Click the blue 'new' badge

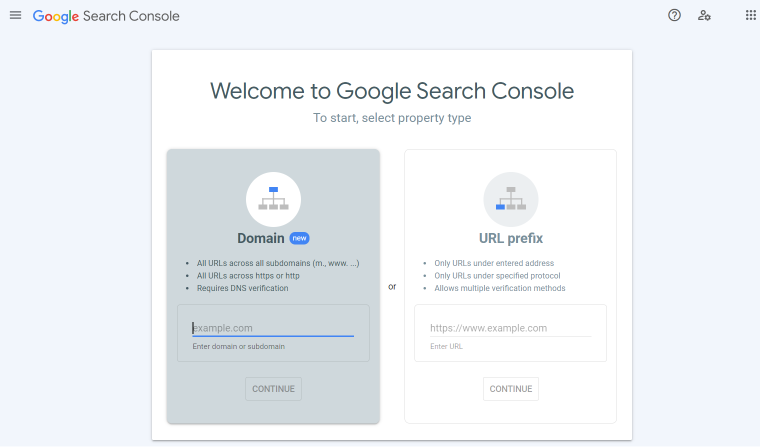[x=300, y=238]
